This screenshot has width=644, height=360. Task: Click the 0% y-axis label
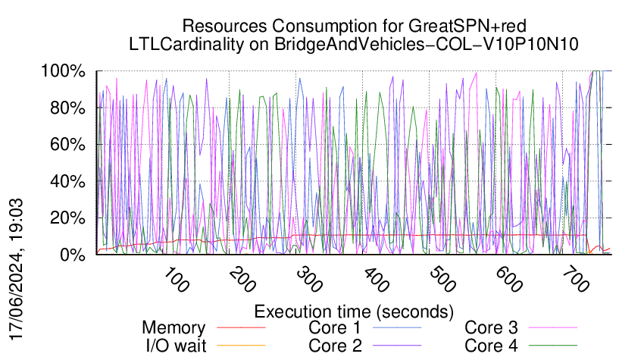[x=73, y=255]
